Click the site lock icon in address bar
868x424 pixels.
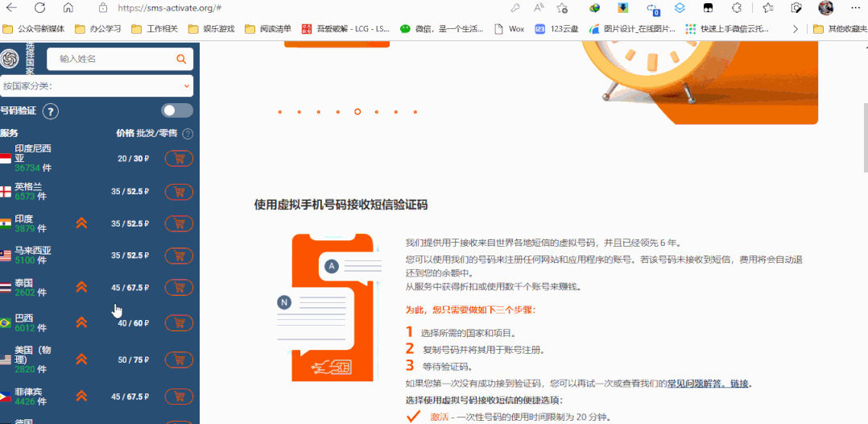pyautogui.click(x=102, y=8)
